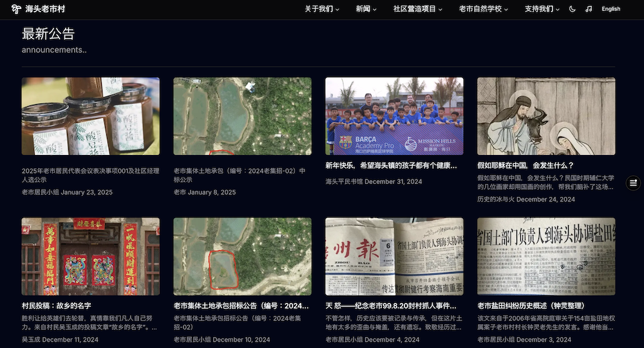Open the 州报 newspaper masthead thumbnail
This screenshot has width=644, height=348.
click(394, 257)
